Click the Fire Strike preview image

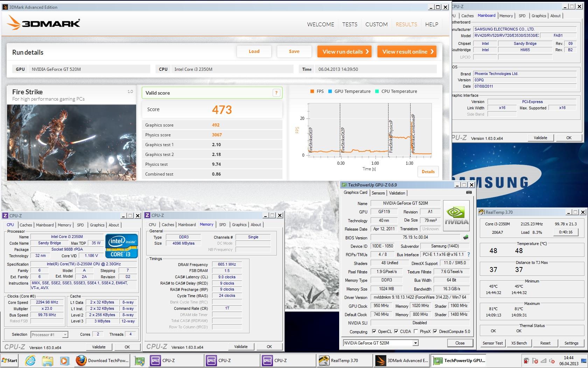click(x=71, y=142)
